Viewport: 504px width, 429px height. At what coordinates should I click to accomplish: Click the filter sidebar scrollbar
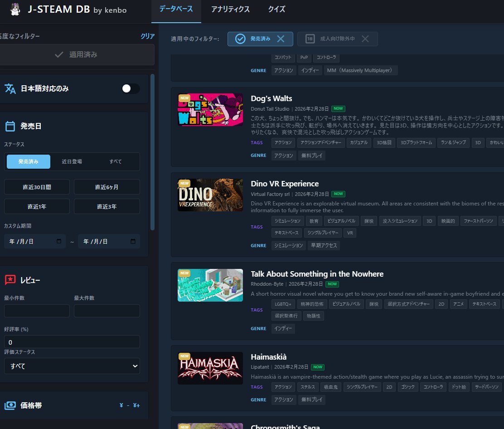pyautogui.click(x=153, y=152)
